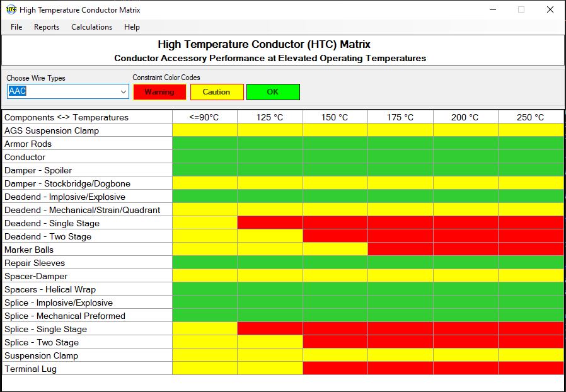Click the green OK color code
The height and width of the screenshot is (392, 566).
pyautogui.click(x=272, y=92)
